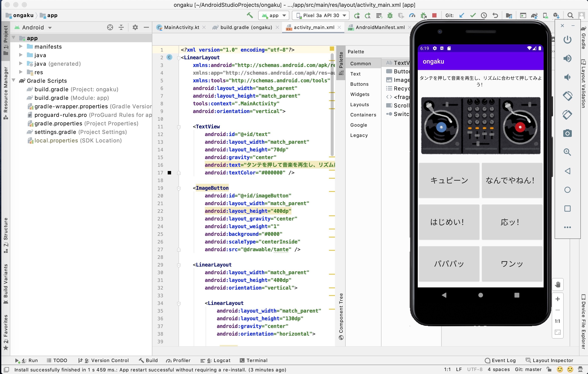Image resolution: width=588 pixels, height=374 pixels.
Task: Open the Pixel 3a API 30 device dropdown
Action: pos(321,15)
